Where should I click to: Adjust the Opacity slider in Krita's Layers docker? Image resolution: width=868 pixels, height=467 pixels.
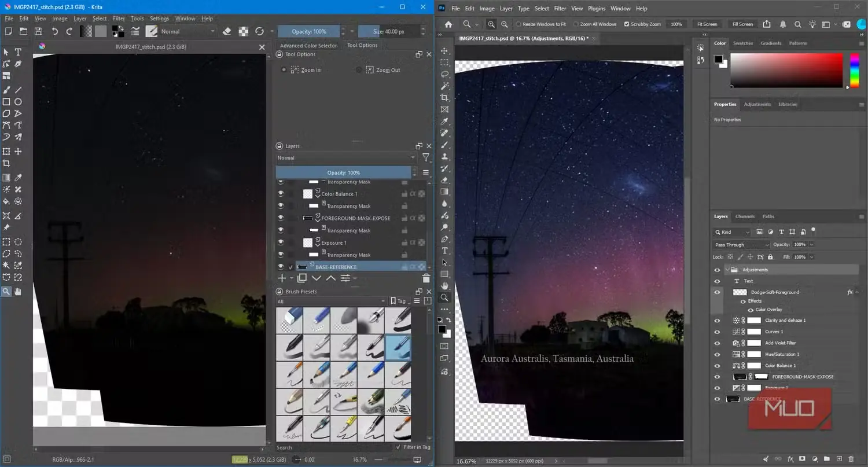coord(344,172)
